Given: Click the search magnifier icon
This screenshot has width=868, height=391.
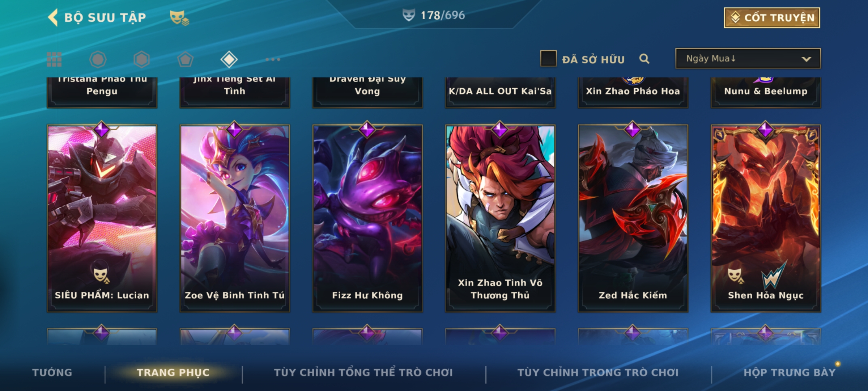Looking at the screenshot, I should pos(644,59).
